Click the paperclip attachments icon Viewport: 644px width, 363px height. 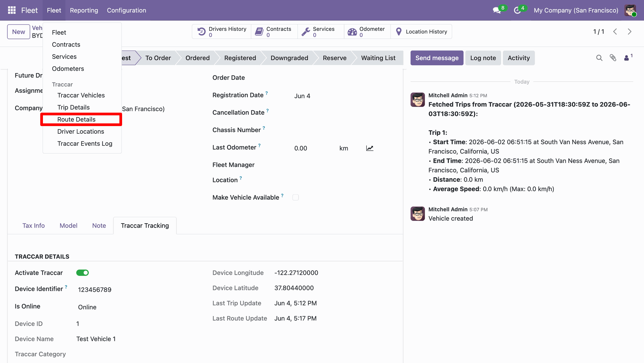pos(613,58)
